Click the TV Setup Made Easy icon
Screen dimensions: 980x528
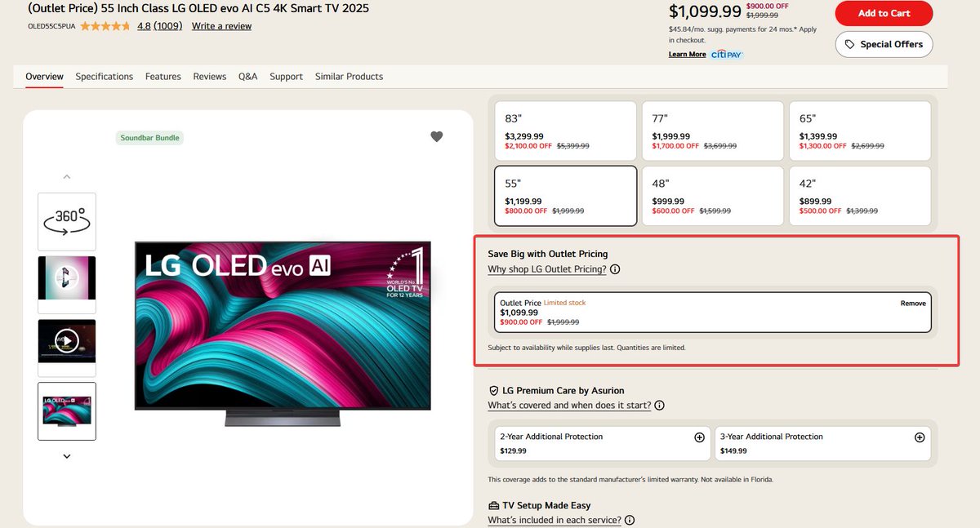click(493, 506)
